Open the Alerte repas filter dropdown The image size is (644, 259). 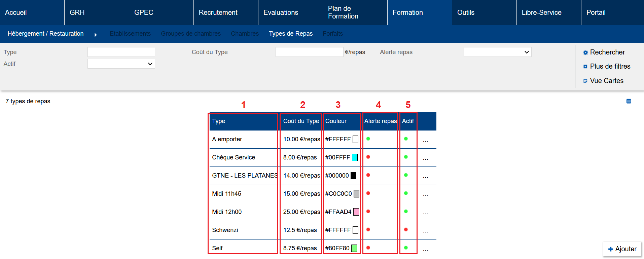(x=497, y=52)
